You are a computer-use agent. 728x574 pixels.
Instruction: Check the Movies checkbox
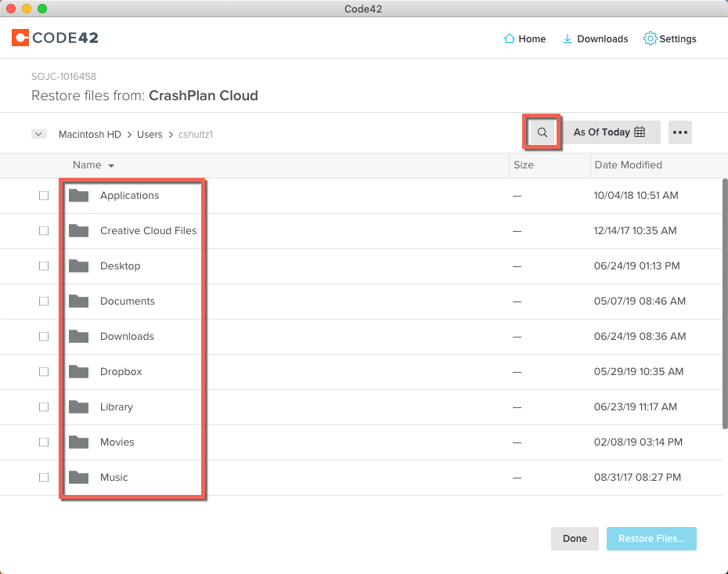pyautogui.click(x=44, y=442)
